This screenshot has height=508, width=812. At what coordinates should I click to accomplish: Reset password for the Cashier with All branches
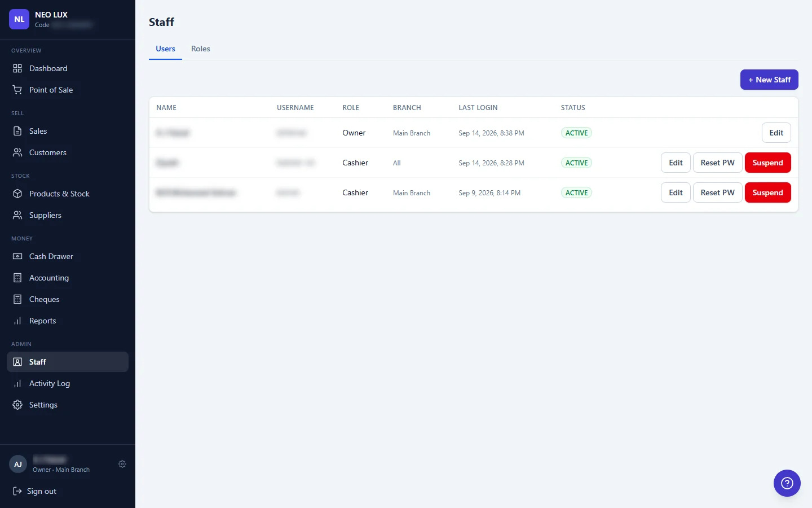(x=718, y=163)
